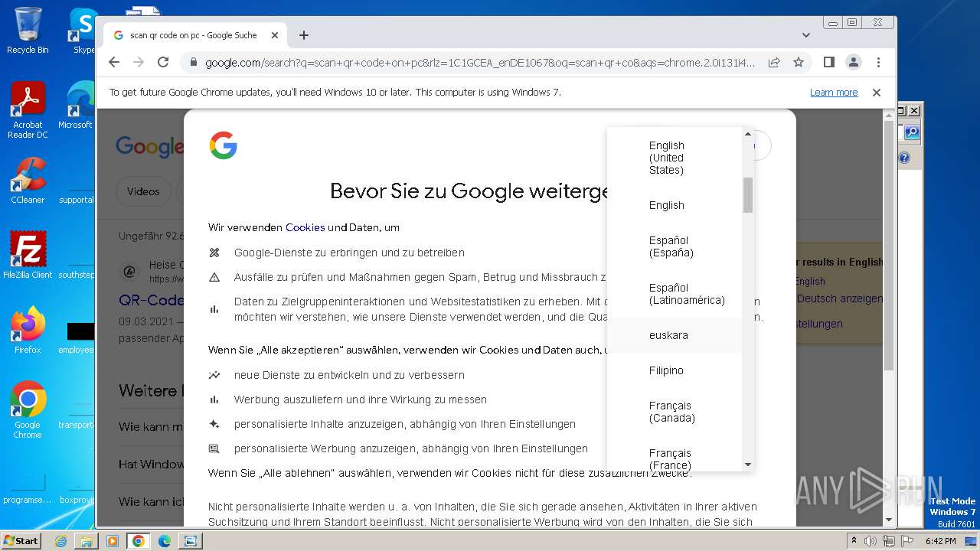Switch to Chrome taskbar button
This screenshot has width=980, height=551.
point(139,540)
